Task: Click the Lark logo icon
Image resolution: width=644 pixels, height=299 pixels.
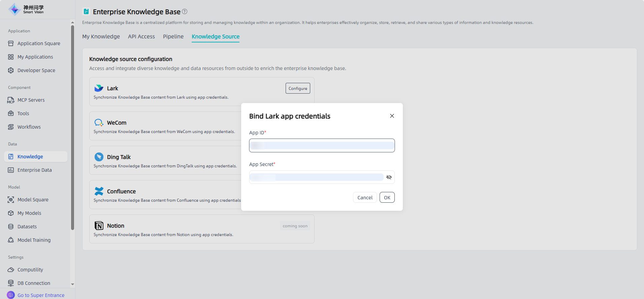Action: coord(99,88)
